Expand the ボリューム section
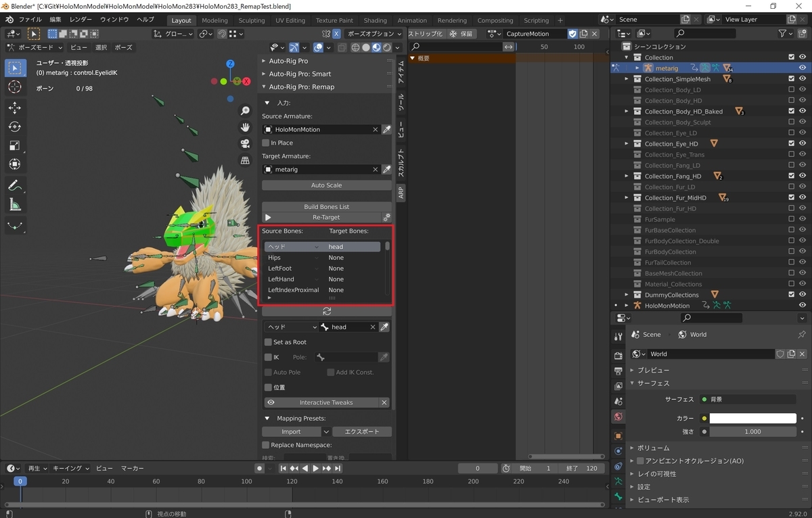This screenshot has height=518, width=812. coord(632,448)
